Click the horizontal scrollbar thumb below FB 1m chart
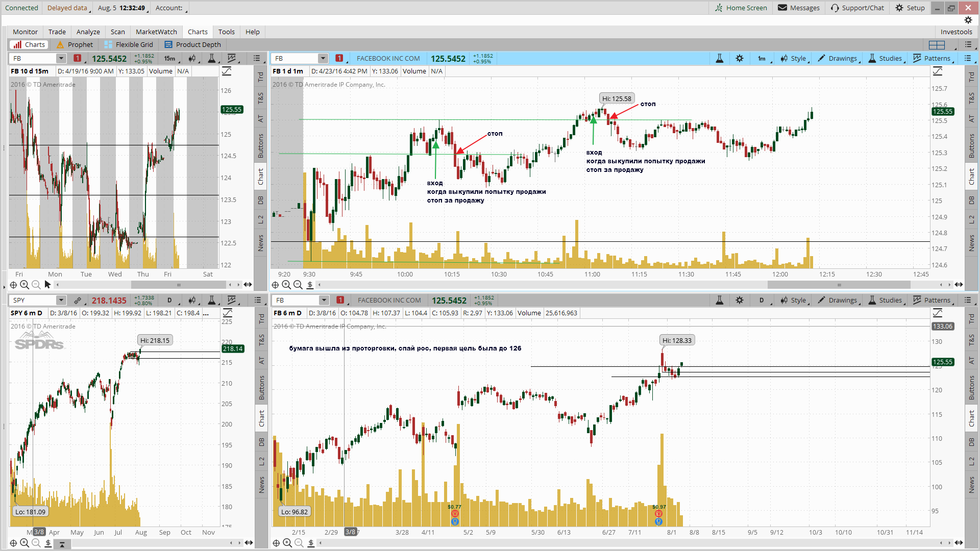 pyautogui.click(x=839, y=285)
